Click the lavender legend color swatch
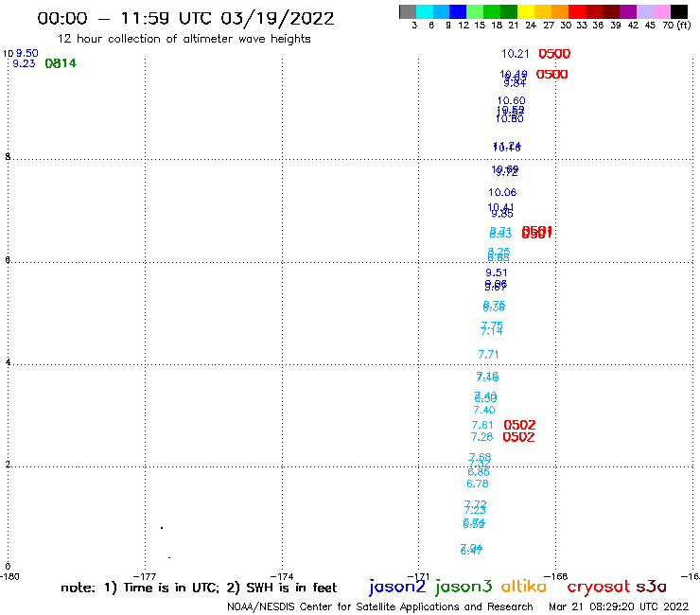 click(644, 11)
